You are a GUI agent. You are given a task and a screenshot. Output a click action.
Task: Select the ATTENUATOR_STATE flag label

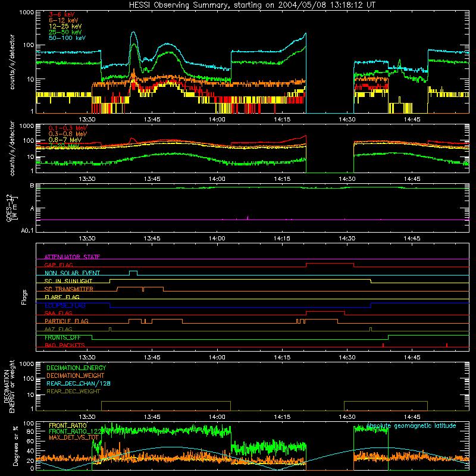[x=72, y=257]
